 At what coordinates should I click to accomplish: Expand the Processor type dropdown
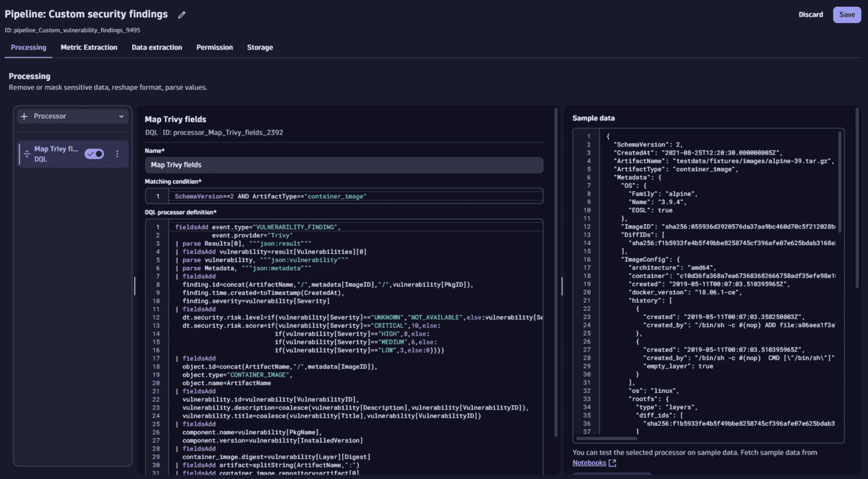(x=122, y=116)
